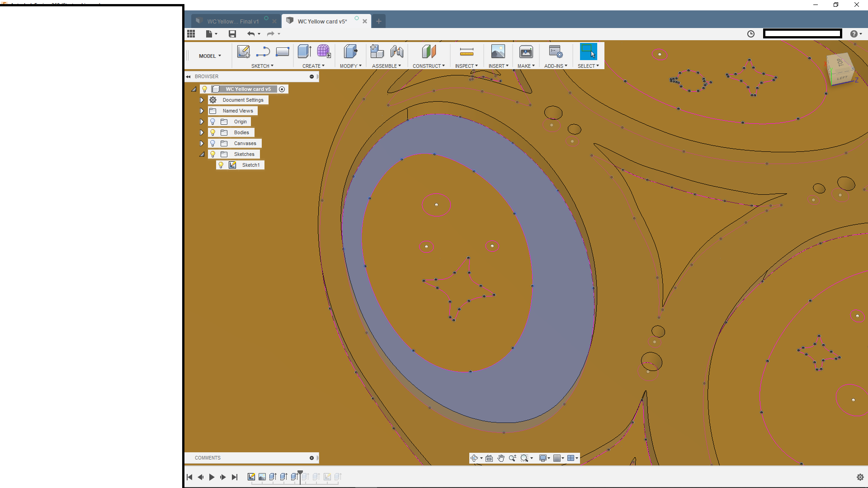Viewport: 868px width, 488px height.
Task: Select the Offset Plane construct tool
Action: 429,52
